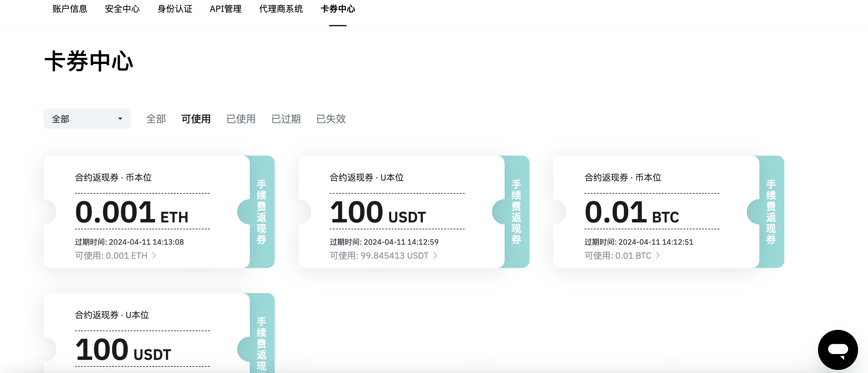Image resolution: width=868 pixels, height=373 pixels.
Task: Show 已失效 vouchers
Action: (x=331, y=119)
